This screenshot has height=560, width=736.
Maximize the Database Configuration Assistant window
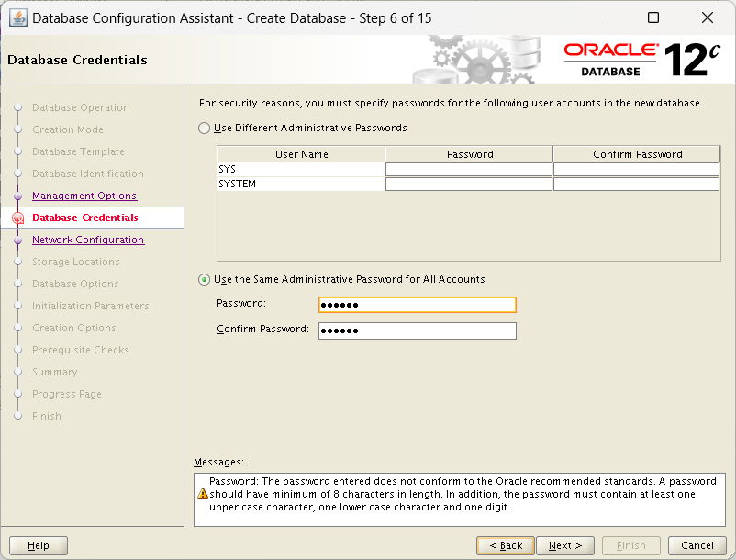click(x=652, y=17)
